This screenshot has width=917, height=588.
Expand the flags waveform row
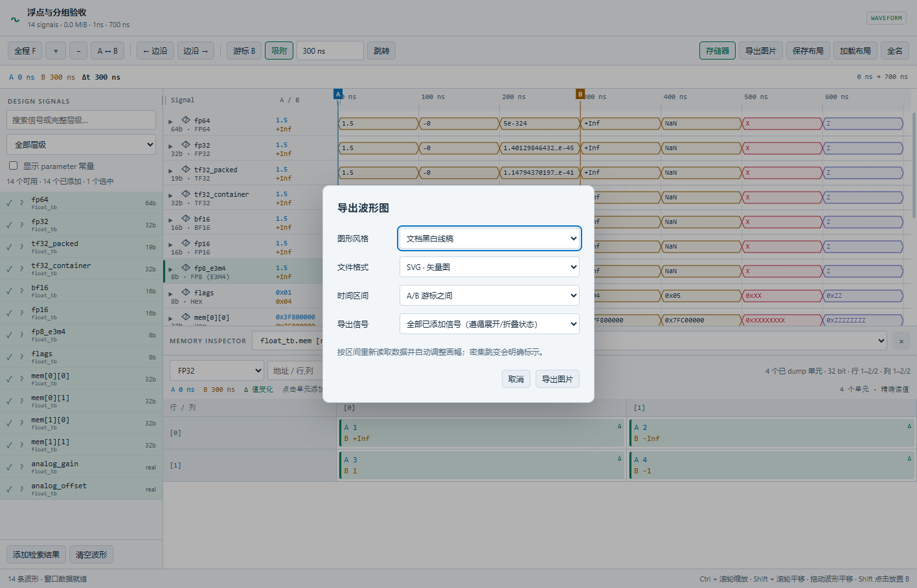[x=171, y=293]
